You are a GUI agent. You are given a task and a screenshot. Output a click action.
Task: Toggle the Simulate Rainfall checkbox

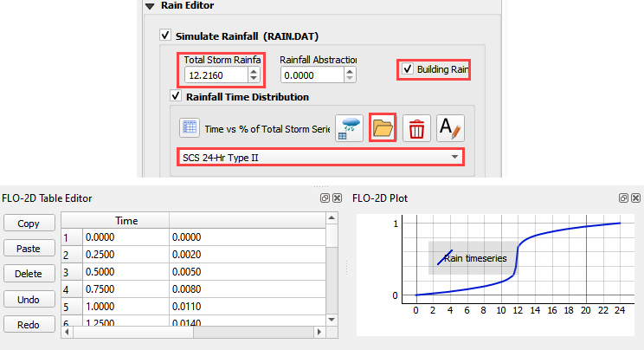[x=165, y=36]
